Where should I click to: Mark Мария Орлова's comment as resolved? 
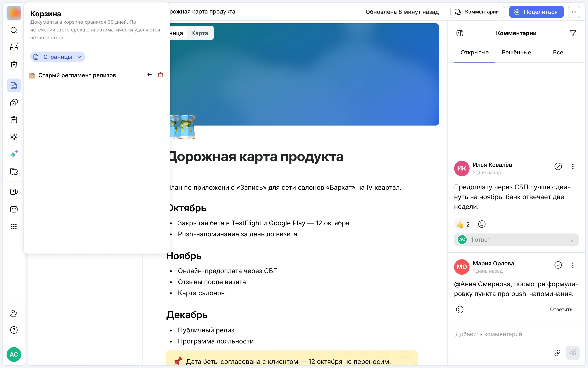[x=558, y=265]
